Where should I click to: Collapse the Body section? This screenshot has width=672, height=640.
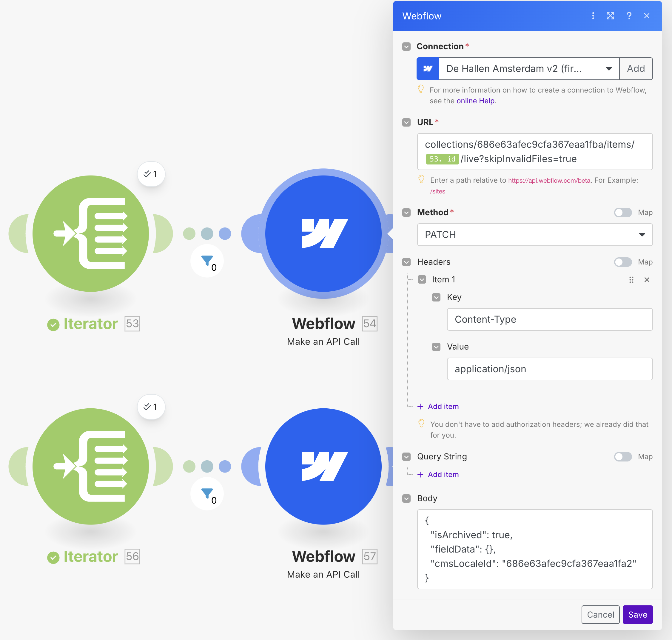406,499
